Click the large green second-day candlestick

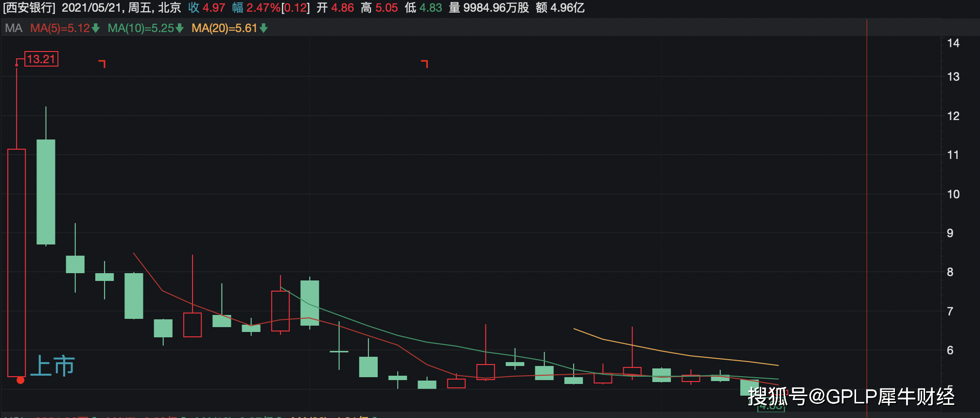[46, 192]
